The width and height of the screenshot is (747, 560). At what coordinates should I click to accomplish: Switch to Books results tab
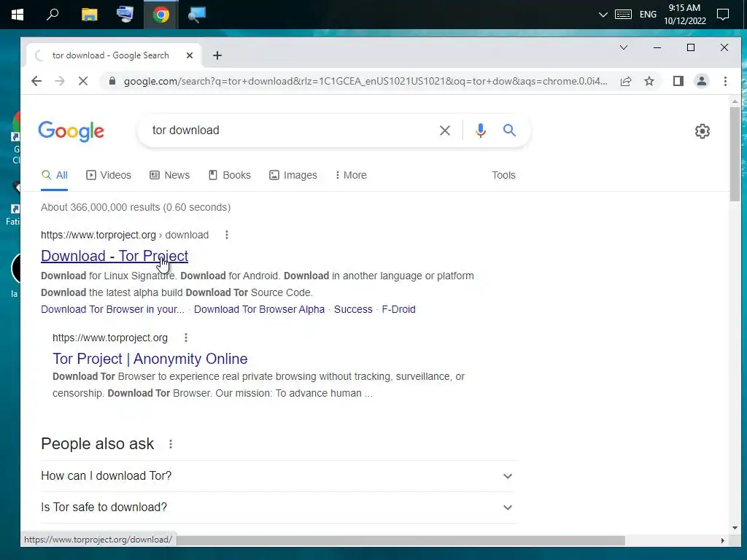coord(230,175)
